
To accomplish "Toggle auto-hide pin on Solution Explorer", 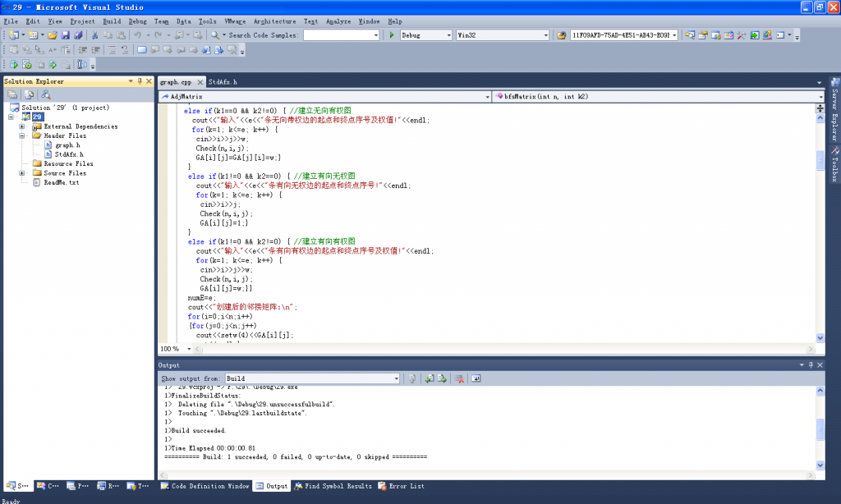I will [x=140, y=81].
